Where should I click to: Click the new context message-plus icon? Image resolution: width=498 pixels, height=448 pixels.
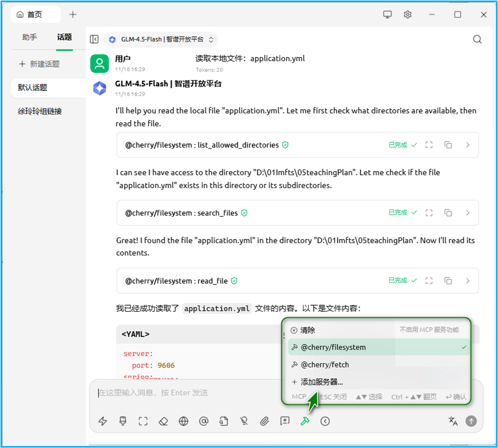[285, 421]
